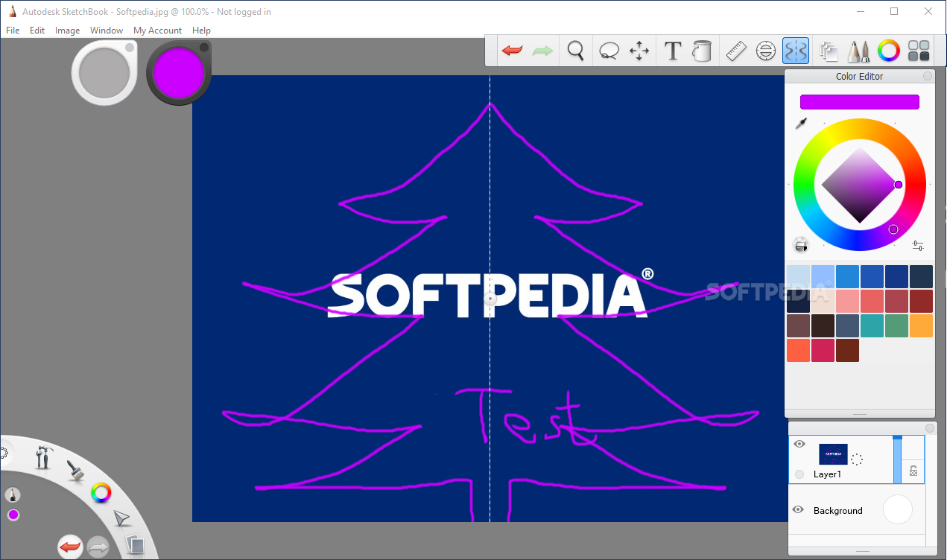947x560 pixels.
Task: Click the grey brush puck
Action: pos(104,74)
